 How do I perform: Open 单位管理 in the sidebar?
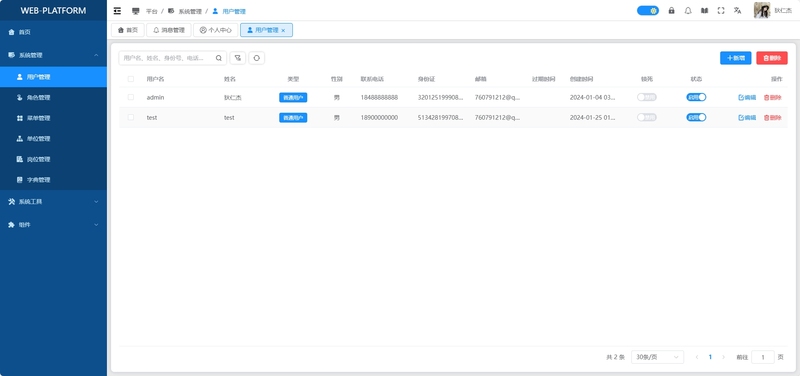tap(53, 139)
